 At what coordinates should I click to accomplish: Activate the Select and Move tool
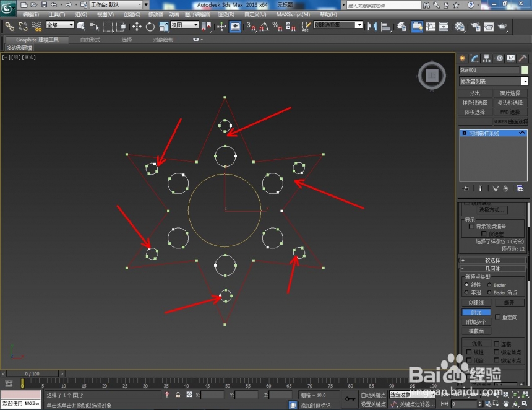pyautogui.click(x=137, y=27)
